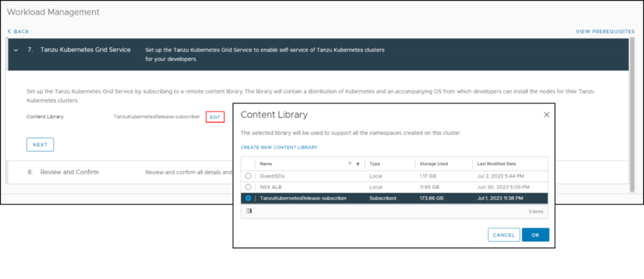Screen dimensions: 644x279
Task: Click the Subscribed type cell
Action: click(383, 198)
